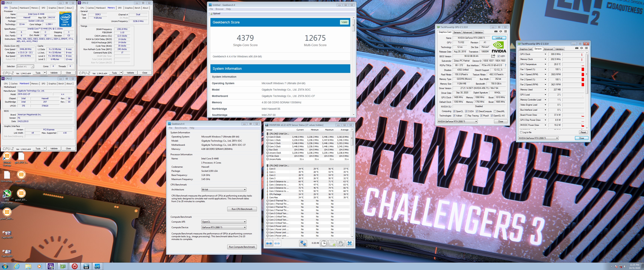Switch to CPU-Z taskbar button

tap(51, 266)
